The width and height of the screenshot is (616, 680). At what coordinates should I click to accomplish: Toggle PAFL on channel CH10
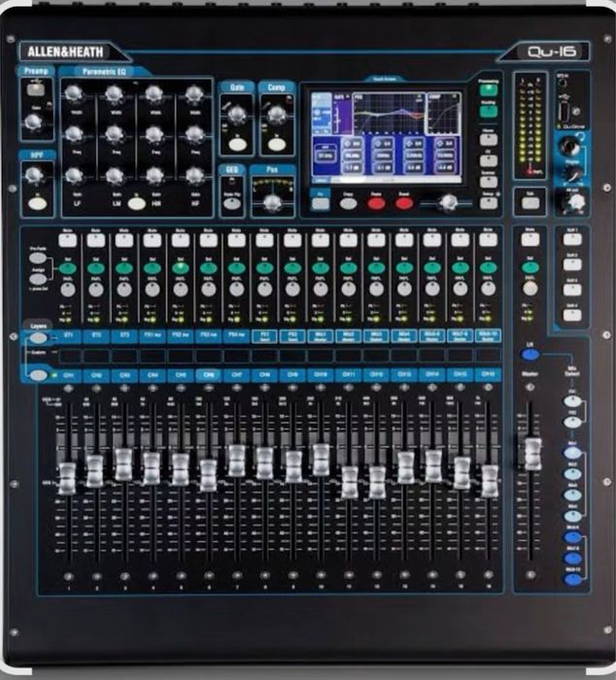point(321,289)
